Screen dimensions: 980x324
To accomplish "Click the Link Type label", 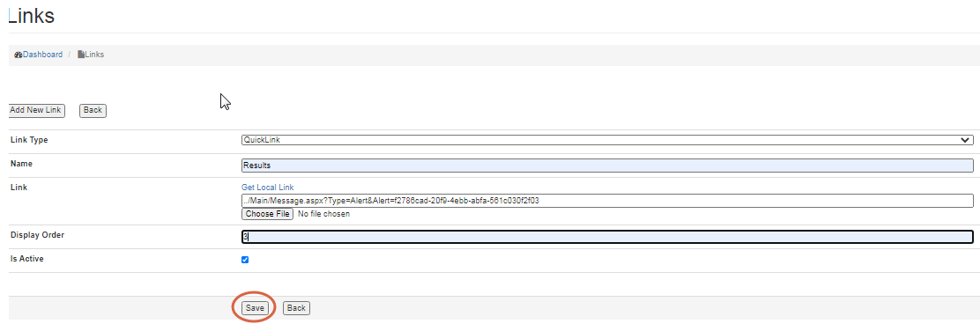I will coord(29,140).
